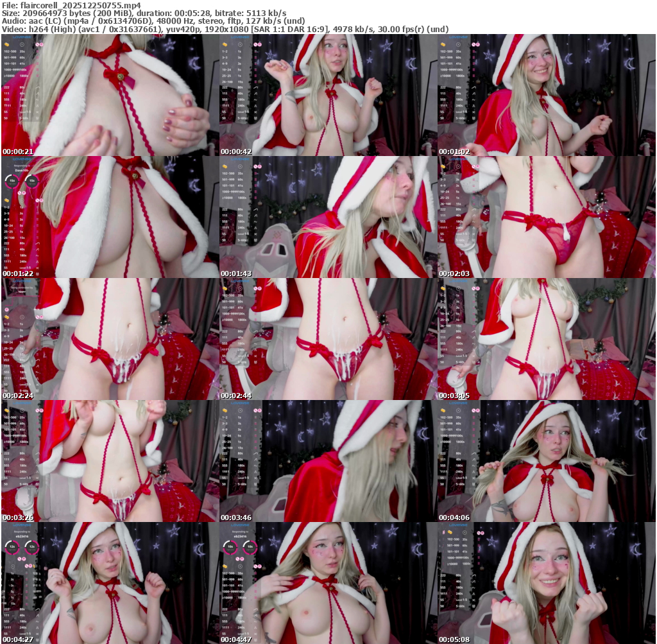Select the frame labeled 00:02:44
The width and height of the screenshot is (657, 644).
[328, 339]
